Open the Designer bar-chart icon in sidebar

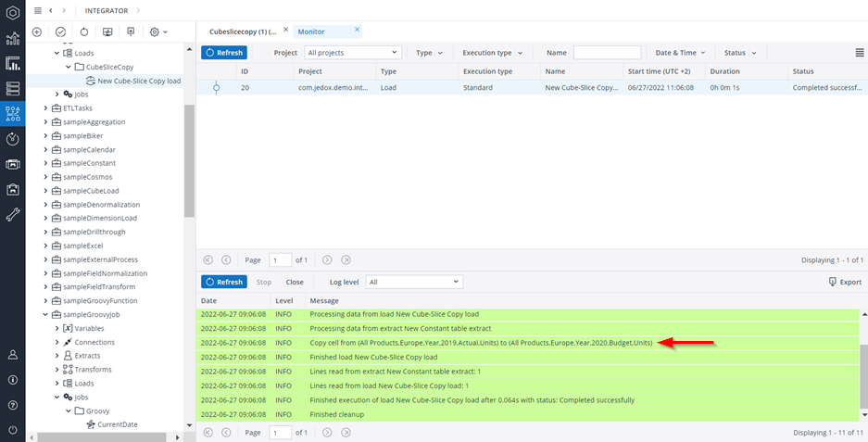tap(13, 63)
